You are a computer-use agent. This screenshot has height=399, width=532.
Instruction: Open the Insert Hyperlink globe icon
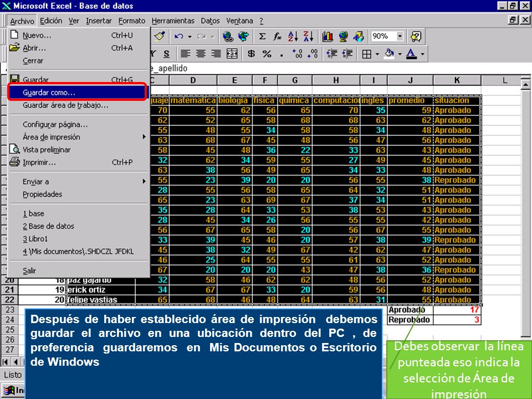pyautogui.click(x=228, y=37)
